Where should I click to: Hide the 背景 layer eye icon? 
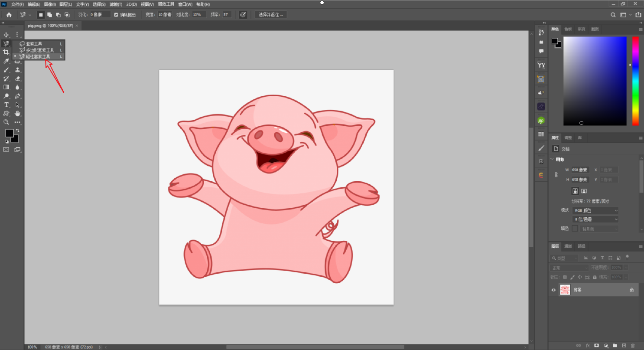(x=553, y=290)
